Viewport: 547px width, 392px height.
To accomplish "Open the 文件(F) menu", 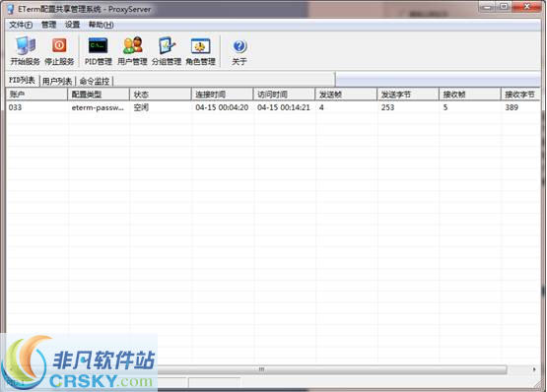I will click(x=21, y=25).
